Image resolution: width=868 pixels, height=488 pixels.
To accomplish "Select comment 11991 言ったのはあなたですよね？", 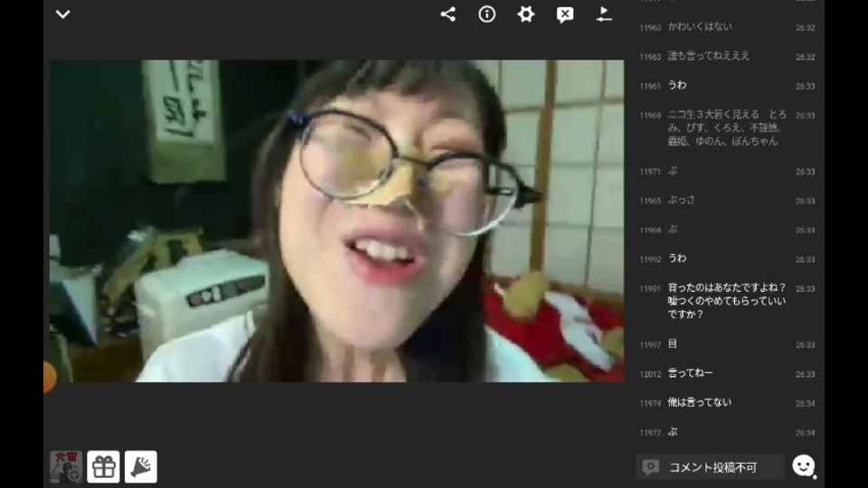I will tap(727, 301).
